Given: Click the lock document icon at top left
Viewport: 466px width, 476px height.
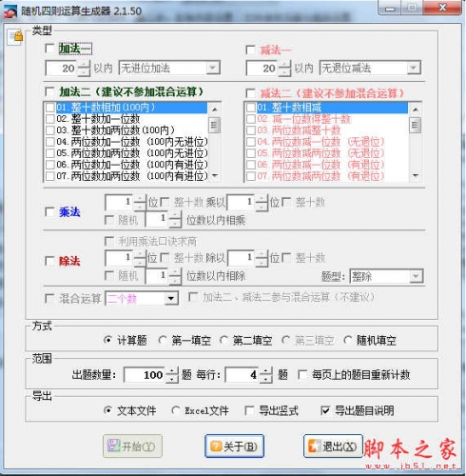Looking at the screenshot, I should click(15, 37).
